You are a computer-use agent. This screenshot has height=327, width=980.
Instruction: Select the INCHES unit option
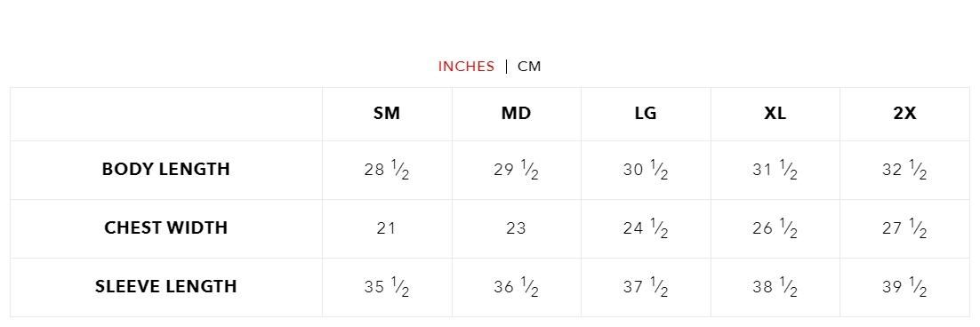pyautogui.click(x=466, y=66)
